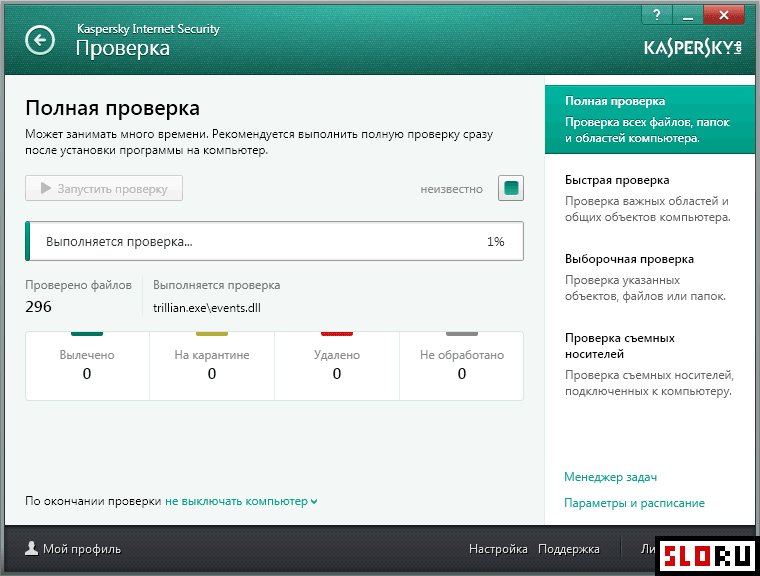Click the неизвестно remaining time label
The image size is (760, 576).
(x=451, y=189)
